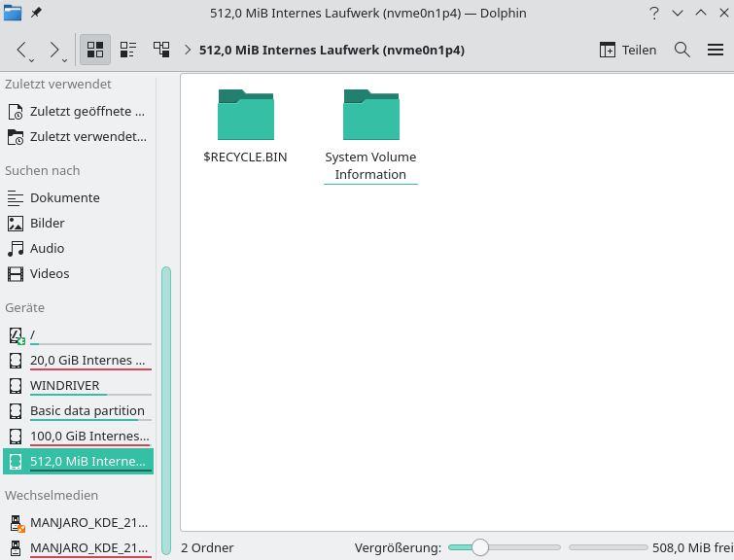Go forward in folder history

click(x=54, y=50)
